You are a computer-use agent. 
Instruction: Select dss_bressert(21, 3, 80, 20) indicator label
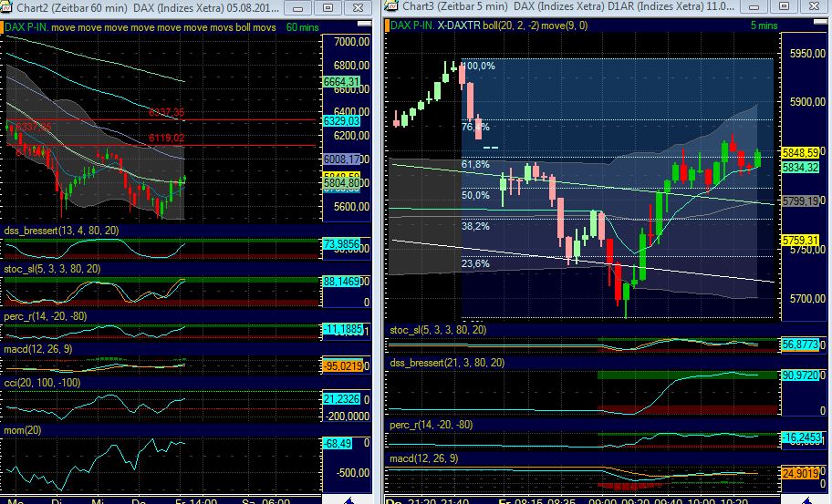click(x=447, y=363)
